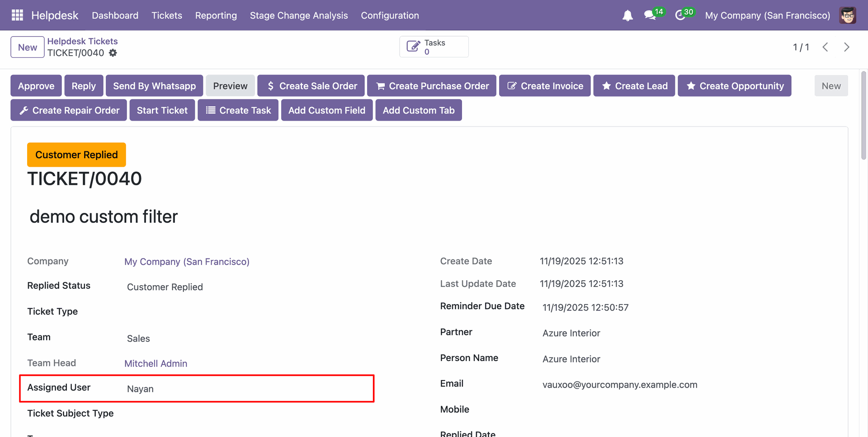
Task: Click the user avatar picture
Action: coord(847,15)
